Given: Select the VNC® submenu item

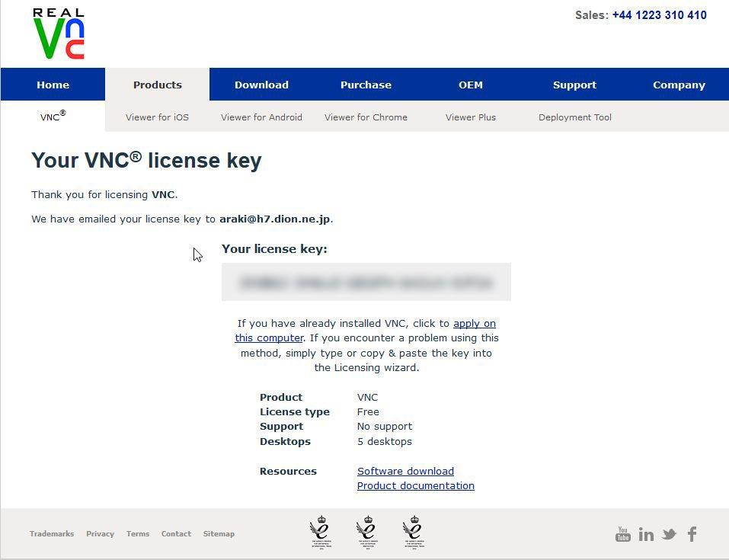Looking at the screenshot, I should pos(53,117).
